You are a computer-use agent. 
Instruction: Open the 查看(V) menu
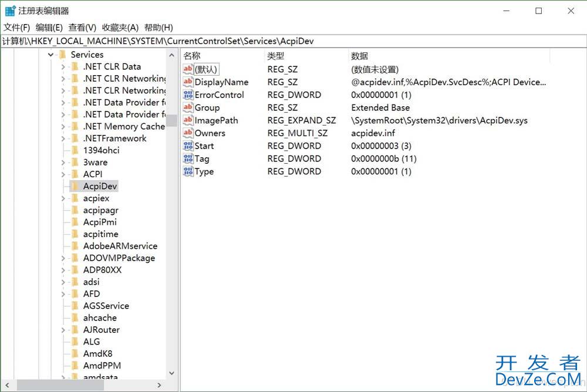click(x=82, y=28)
